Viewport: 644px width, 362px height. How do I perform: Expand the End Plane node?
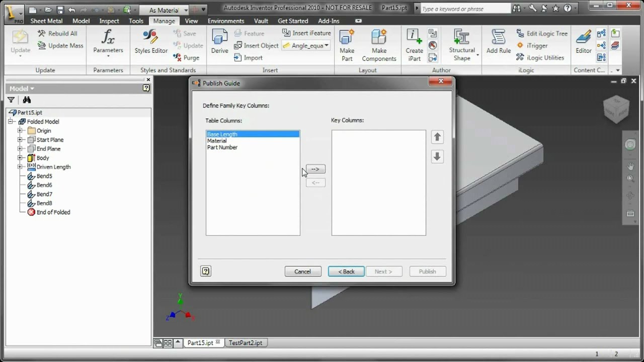[x=20, y=149]
